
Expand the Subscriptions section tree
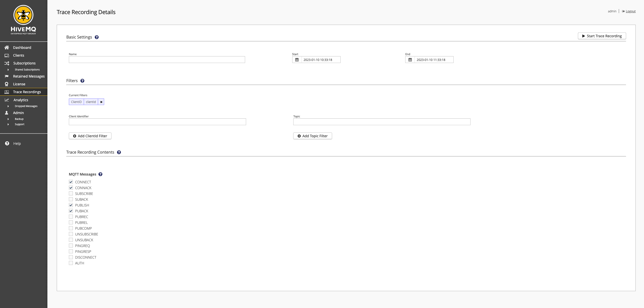point(7,63)
